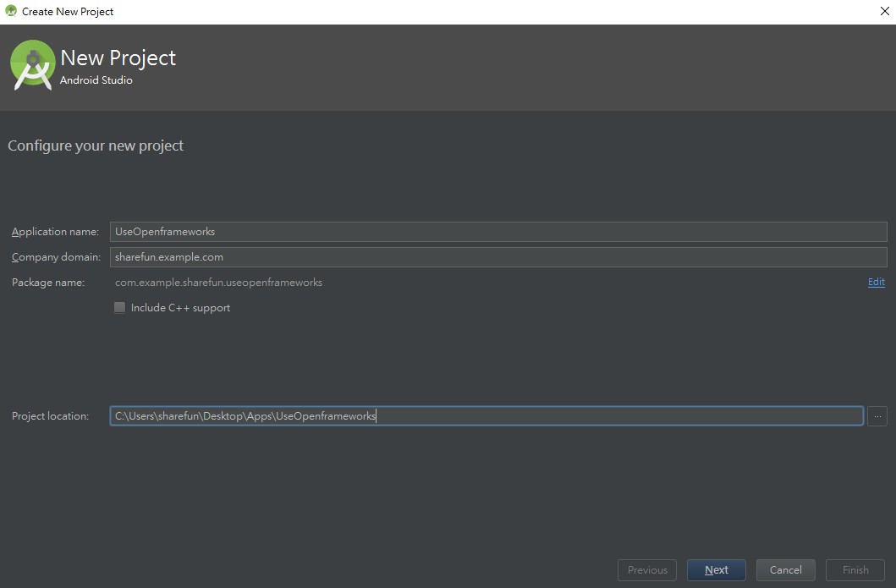Viewport: 896px width, 588px height.
Task: Focus the Application name text field
Action: click(x=497, y=232)
